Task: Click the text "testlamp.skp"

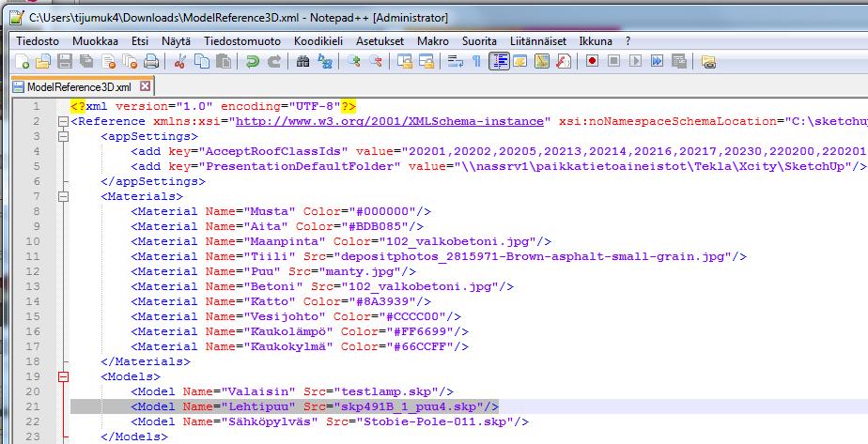Action: point(386,391)
